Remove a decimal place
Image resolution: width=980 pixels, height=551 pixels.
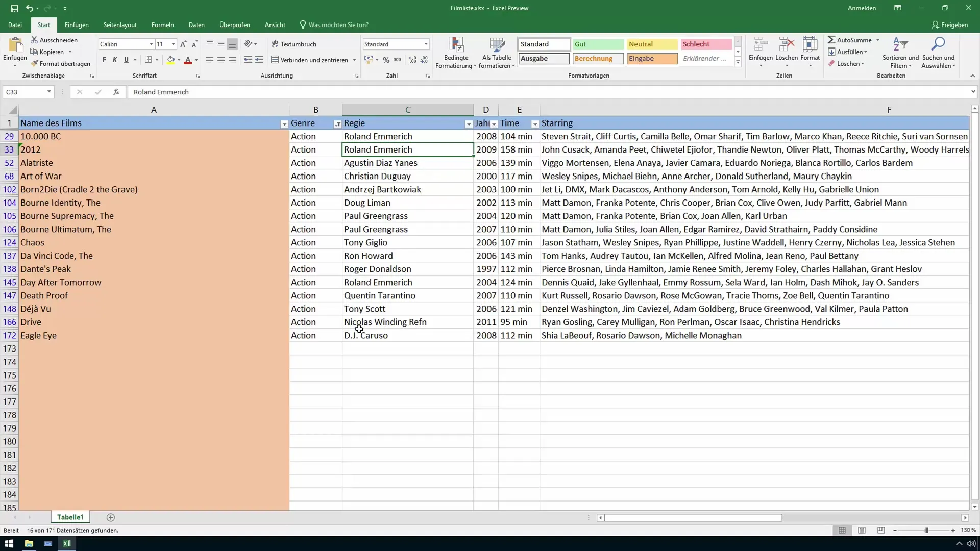(424, 60)
